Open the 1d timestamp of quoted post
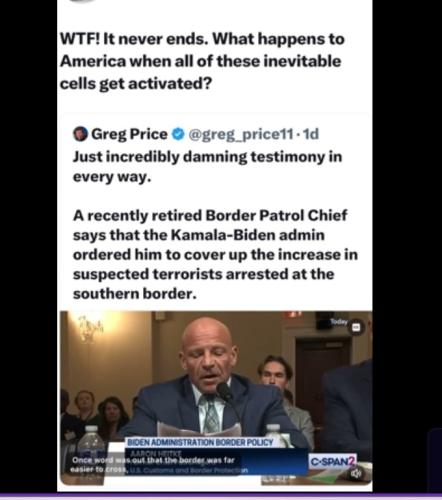442x500 pixels. [311, 134]
